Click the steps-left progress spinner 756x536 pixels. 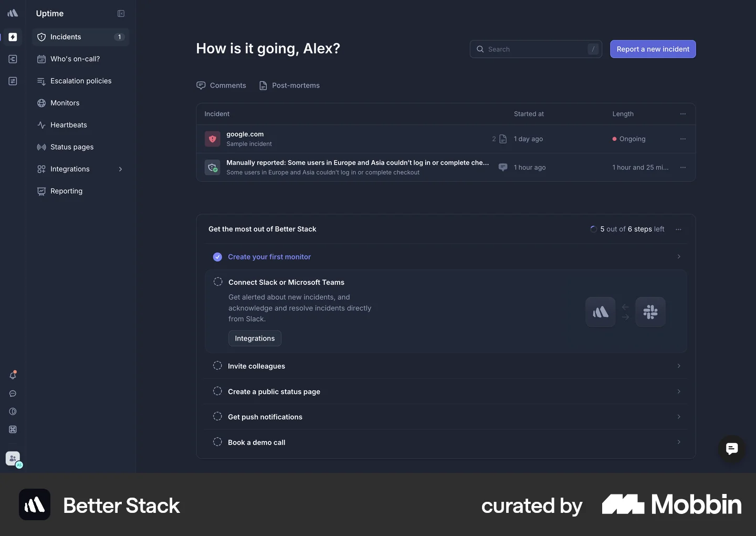593,229
